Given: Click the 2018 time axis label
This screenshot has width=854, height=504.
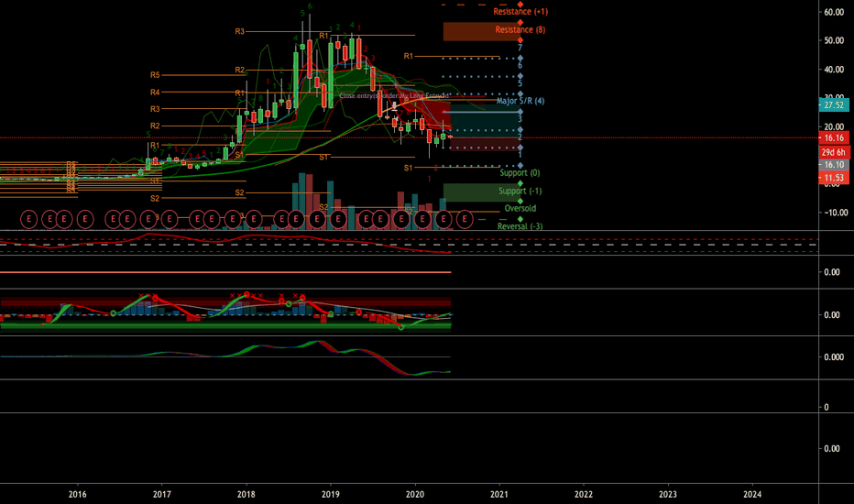Looking at the screenshot, I should (x=246, y=494).
